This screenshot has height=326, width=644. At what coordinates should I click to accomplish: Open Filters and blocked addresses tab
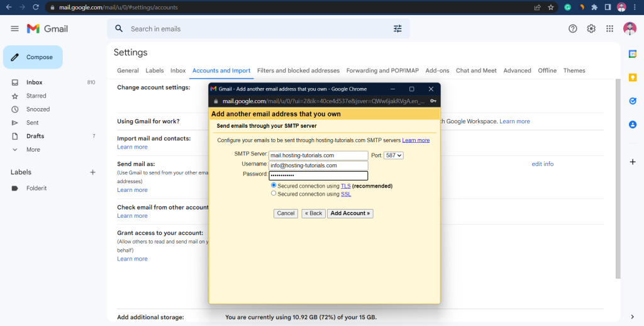(298, 70)
